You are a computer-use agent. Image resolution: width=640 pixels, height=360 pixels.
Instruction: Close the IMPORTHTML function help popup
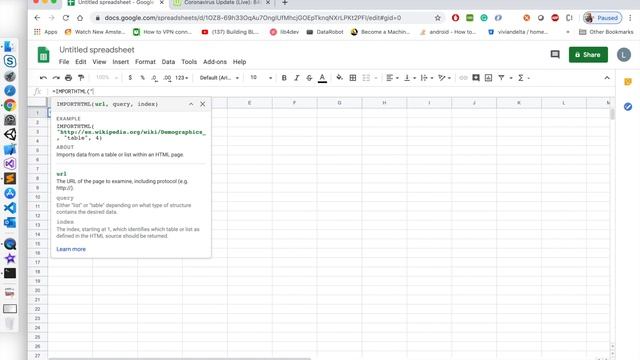(203, 104)
